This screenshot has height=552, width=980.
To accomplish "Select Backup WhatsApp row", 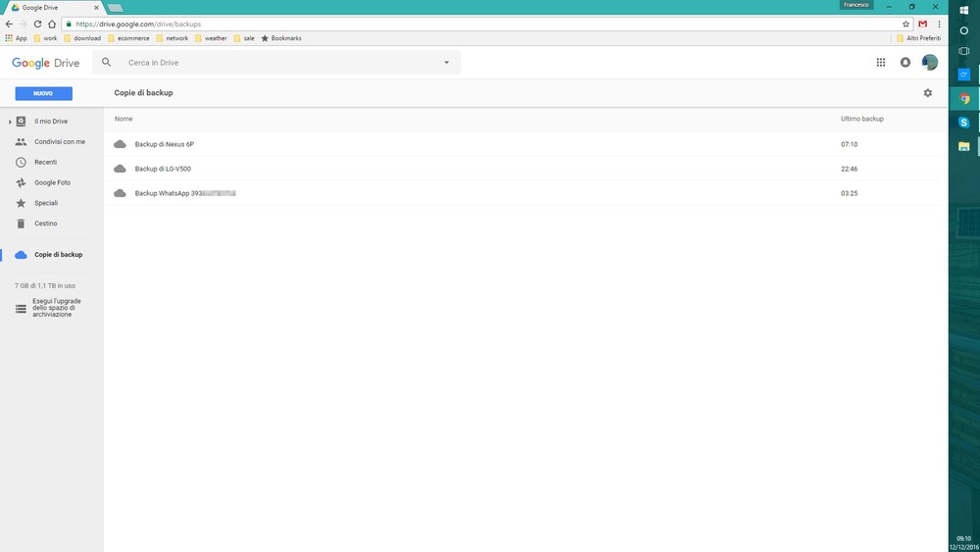I will (x=522, y=193).
